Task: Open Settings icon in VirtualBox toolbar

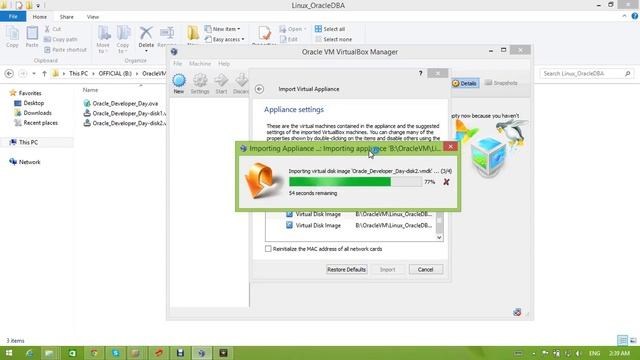Action: click(x=200, y=80)
